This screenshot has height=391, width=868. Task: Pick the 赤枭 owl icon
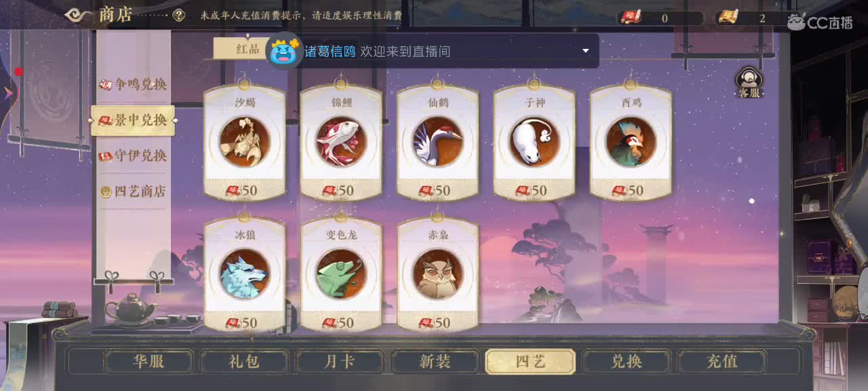pyautogui.click(x=438, y=274)
